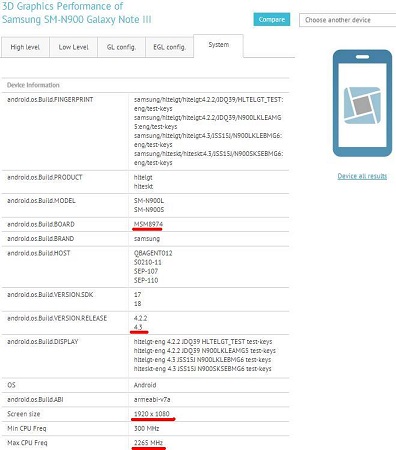Click the 2265 MHz max CPU value

pyautogui.click(x=148, y=443)
